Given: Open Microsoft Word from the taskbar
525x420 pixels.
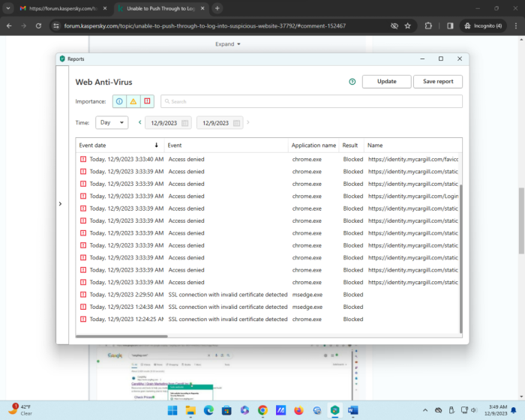Looking at the screenshot, I should click(x=353, y=410).
